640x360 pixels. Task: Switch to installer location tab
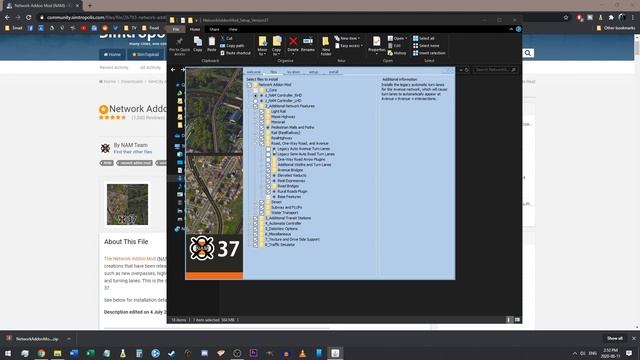(x=293, y=72)
